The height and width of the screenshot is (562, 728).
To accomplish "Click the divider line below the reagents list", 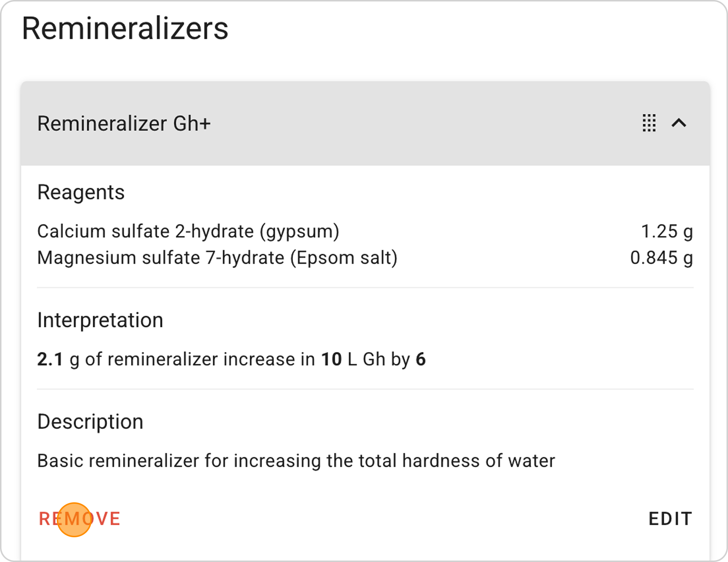I will (365, 288).
